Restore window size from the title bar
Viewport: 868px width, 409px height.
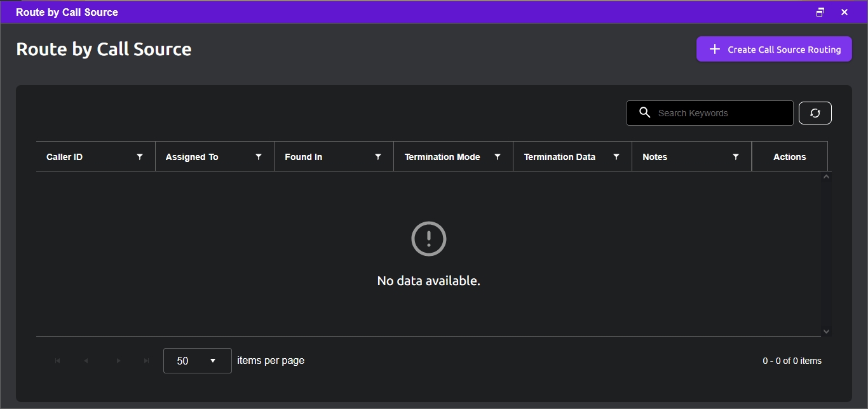click(x=820, y=12)
